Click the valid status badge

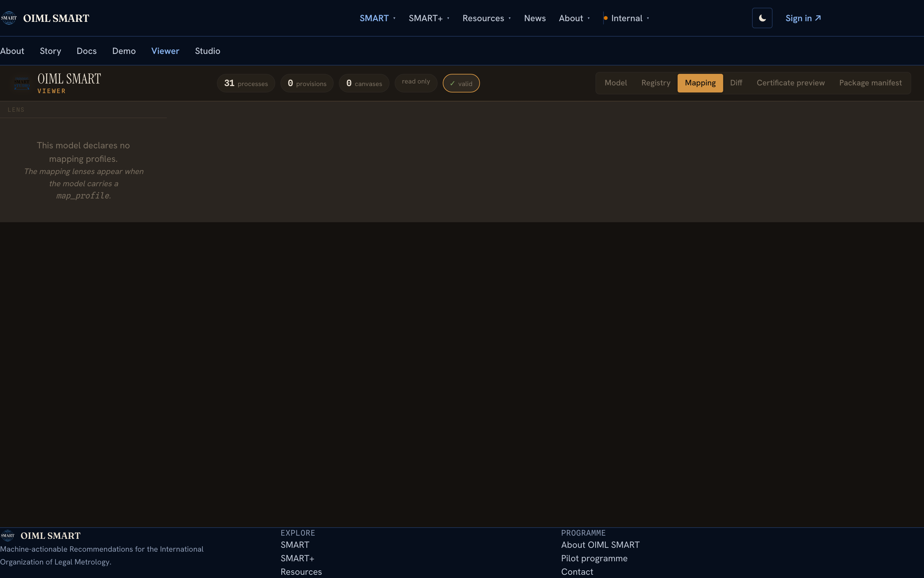(461, 83)
